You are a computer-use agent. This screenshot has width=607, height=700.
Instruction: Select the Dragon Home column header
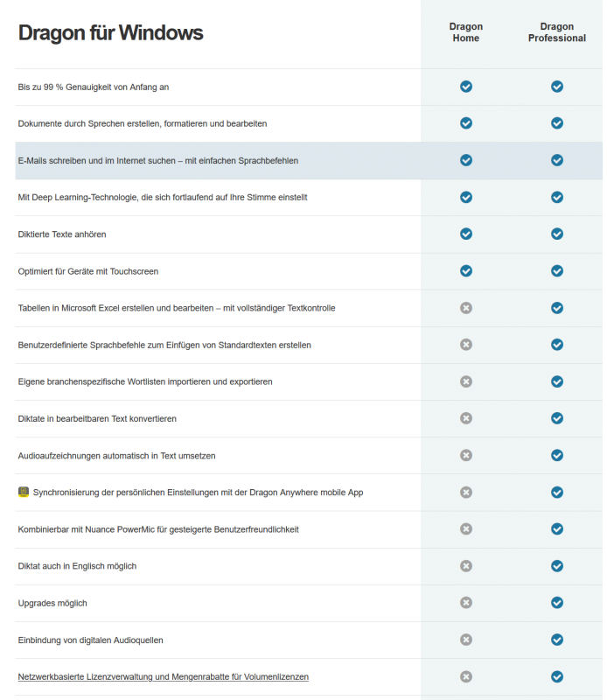466,32
